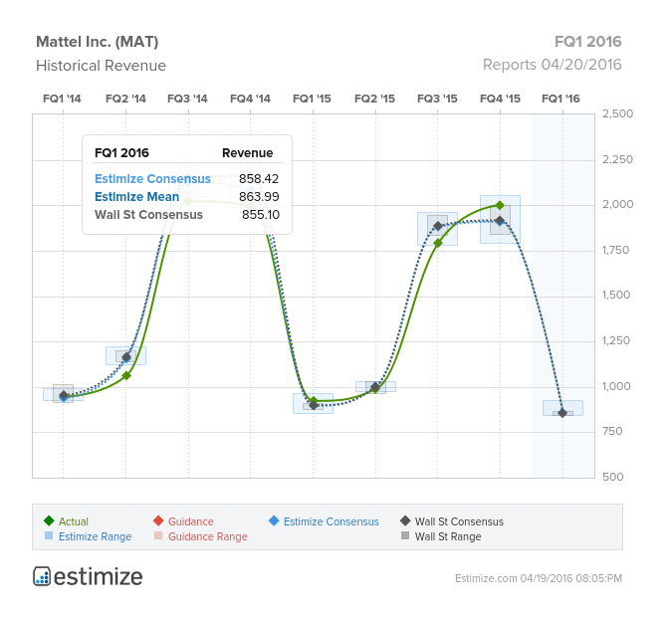Screen dimensions: 672x617
Task: Click the Estimize Mean row in tooltip
Action: tap(187, 197)
